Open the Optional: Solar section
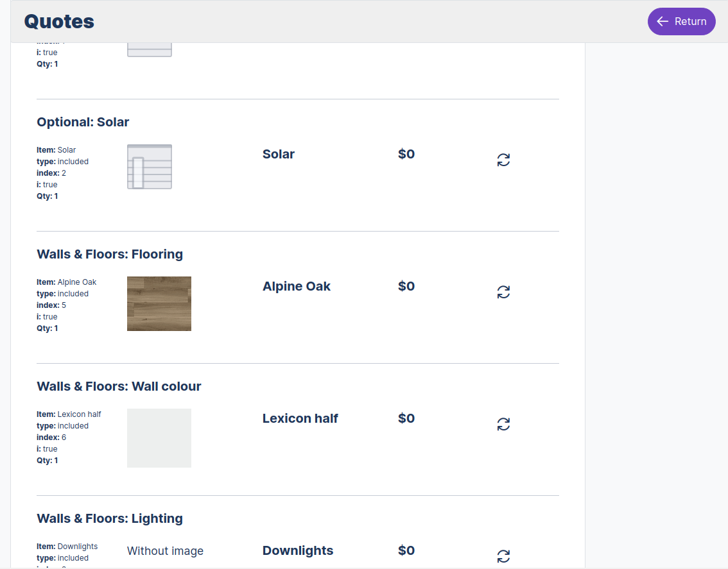 83,122
